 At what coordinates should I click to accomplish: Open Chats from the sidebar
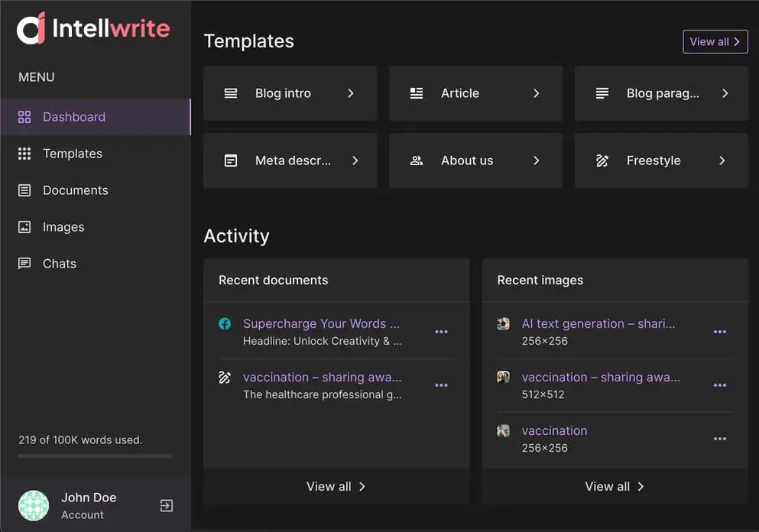point(59,264)
